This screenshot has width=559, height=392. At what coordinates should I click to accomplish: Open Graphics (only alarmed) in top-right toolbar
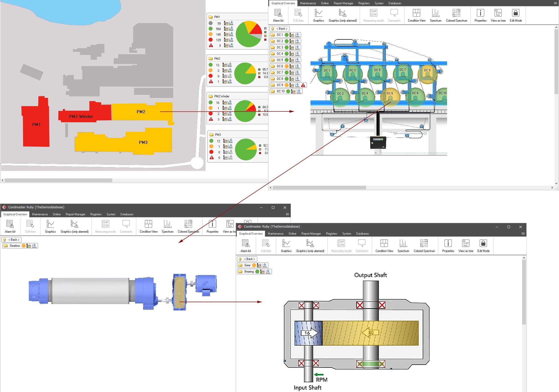(342, 15)
